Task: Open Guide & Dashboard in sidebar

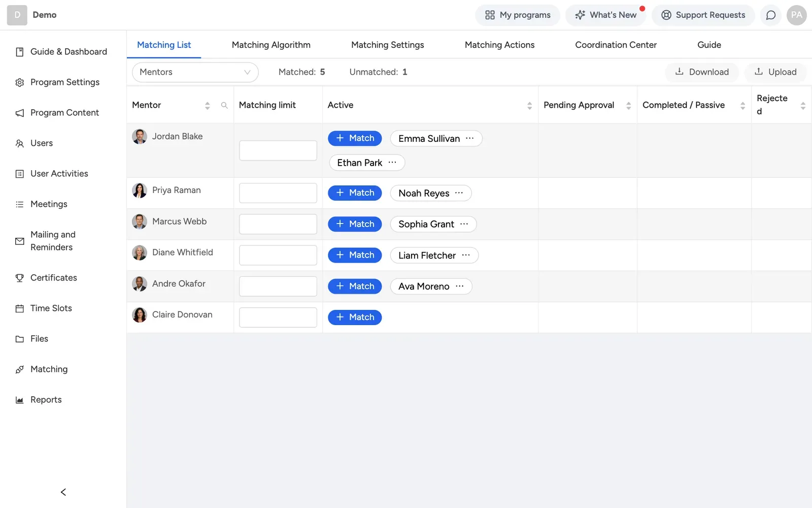Action: pyautogui.click(x=63, y=52)
